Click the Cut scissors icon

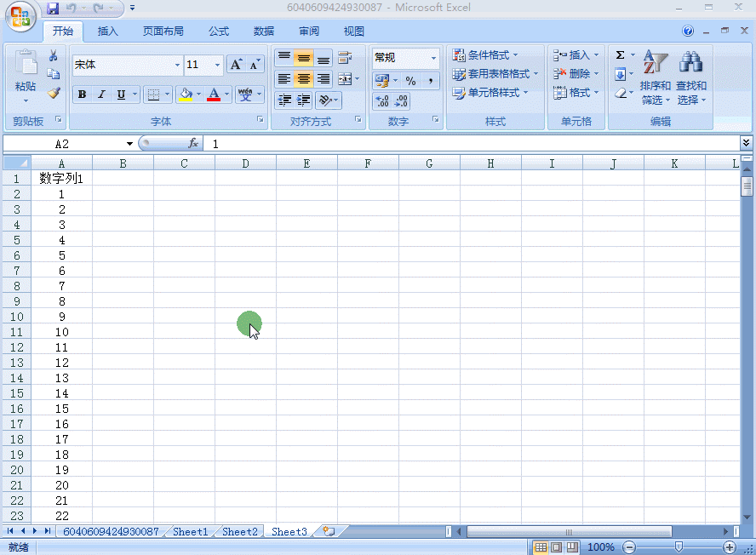54,56
